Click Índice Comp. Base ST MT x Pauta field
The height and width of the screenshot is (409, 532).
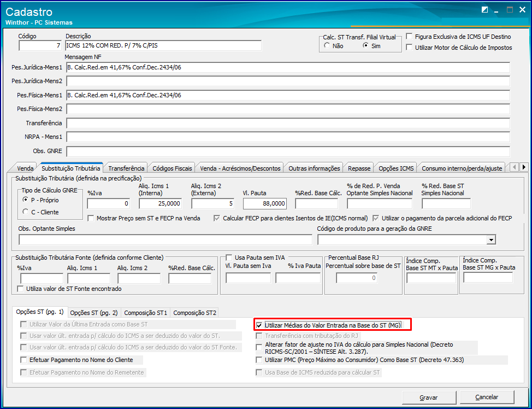coord(431,278)
